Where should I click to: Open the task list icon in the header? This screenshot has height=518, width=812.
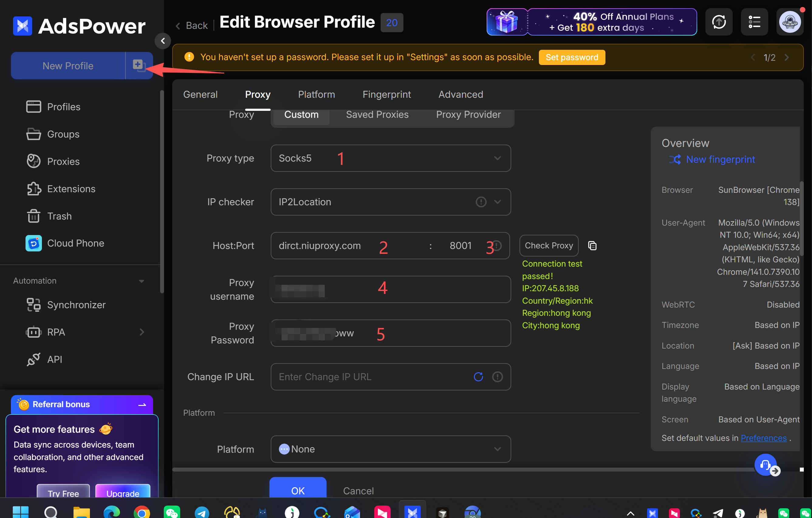click(754, 22)
